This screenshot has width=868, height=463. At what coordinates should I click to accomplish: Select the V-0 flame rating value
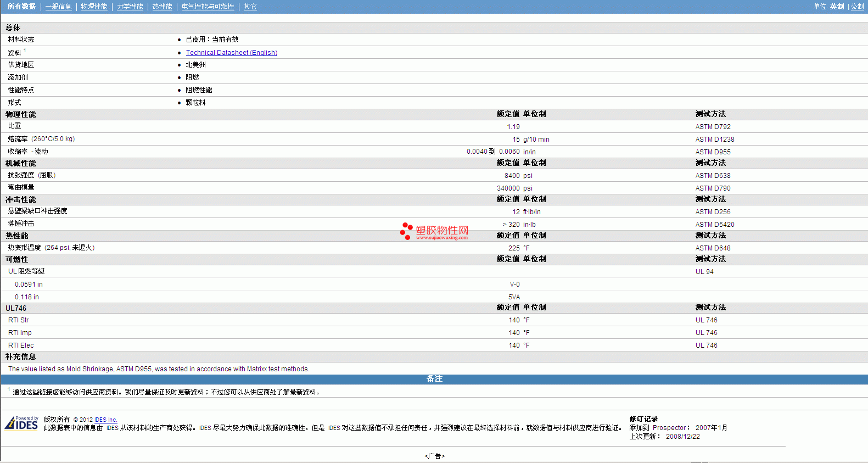[x=515, y=285]
